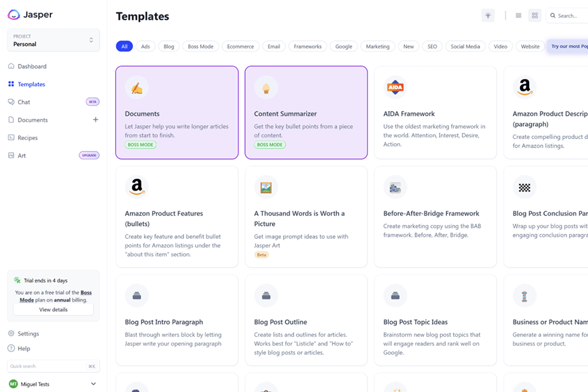Image resolution: width=588 pixels, height=392 pixels.
Task: Click the View details button
Action: point(53,309)
